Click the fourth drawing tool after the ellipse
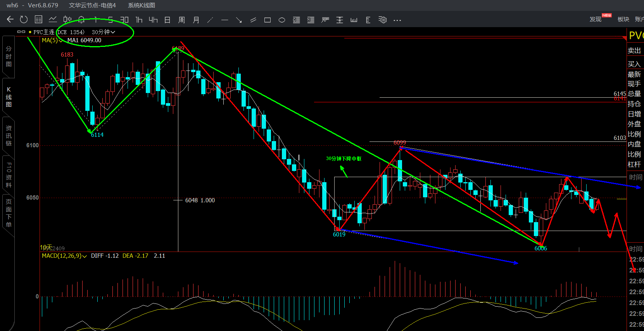This screenshot has width=644, height=331. coord(340,20)
